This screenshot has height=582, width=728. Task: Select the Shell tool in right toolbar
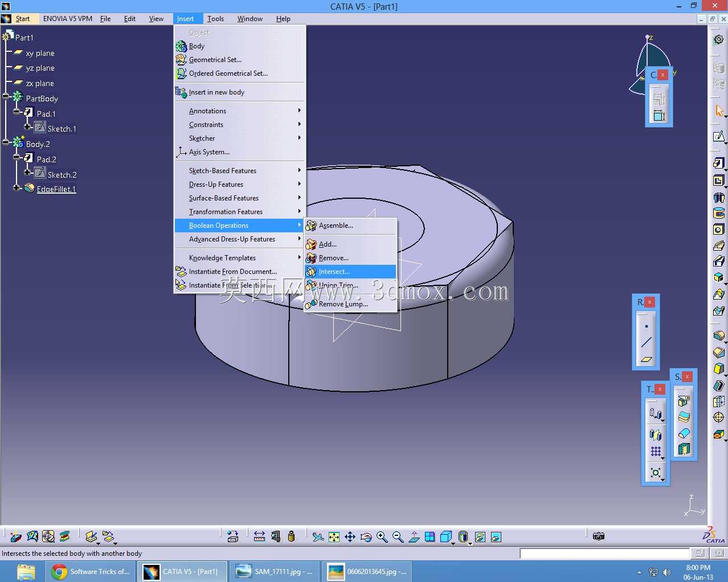point(719,386)
